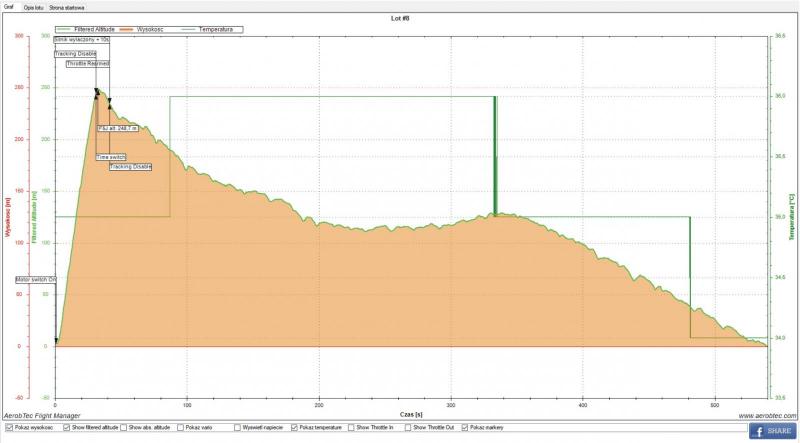Click the Temperatura legend entry
The width and height of the screenshot is (800, 443).
click(214, 29)
